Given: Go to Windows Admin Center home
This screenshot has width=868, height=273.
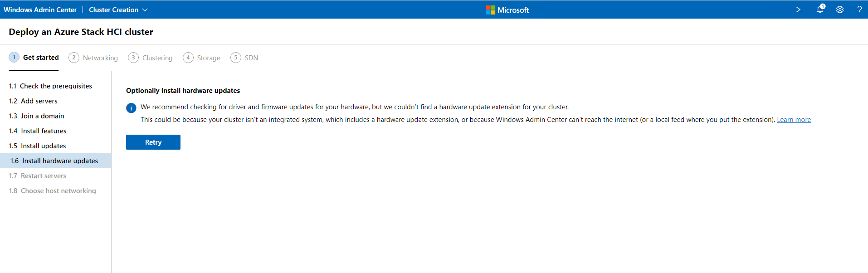Looking at the screenshot, I should 40,10.
